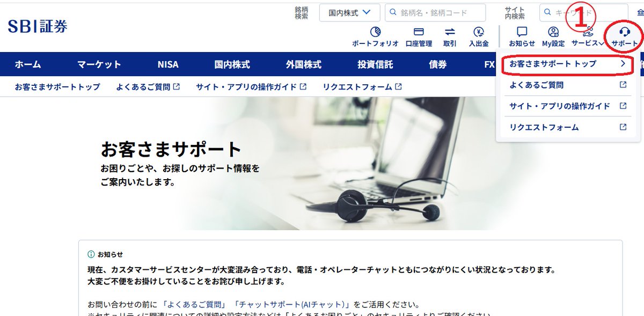Click the サポート headset icon

[x=625, y=36]
